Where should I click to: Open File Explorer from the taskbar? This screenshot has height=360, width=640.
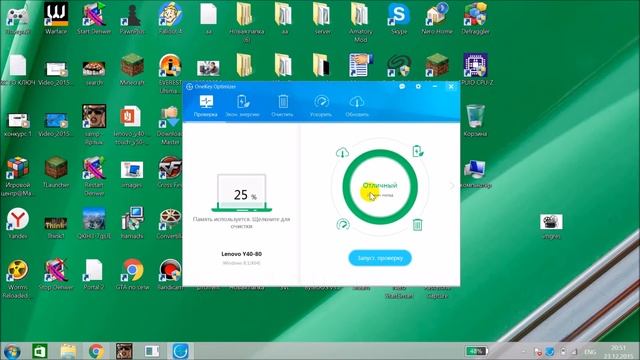coord(69,351)
